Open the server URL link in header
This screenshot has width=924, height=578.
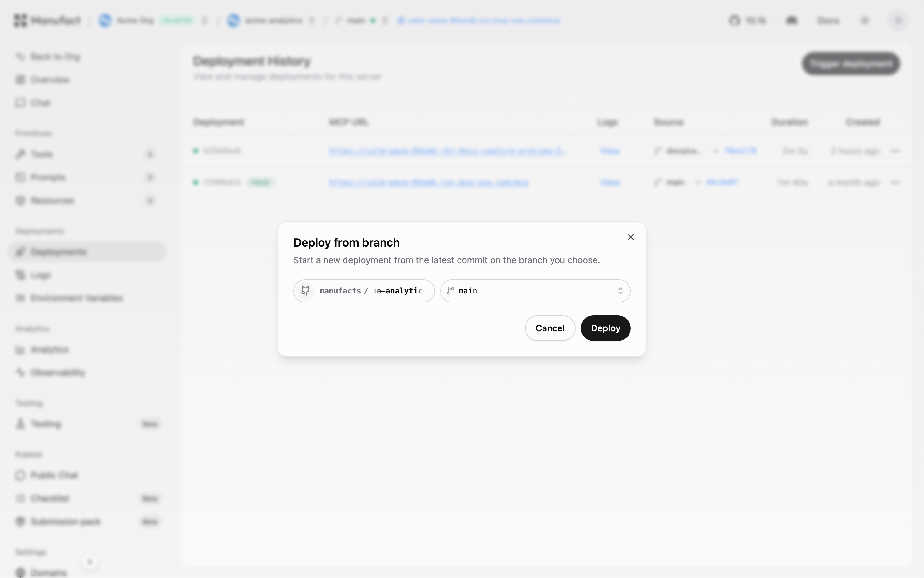coord(479,20)
